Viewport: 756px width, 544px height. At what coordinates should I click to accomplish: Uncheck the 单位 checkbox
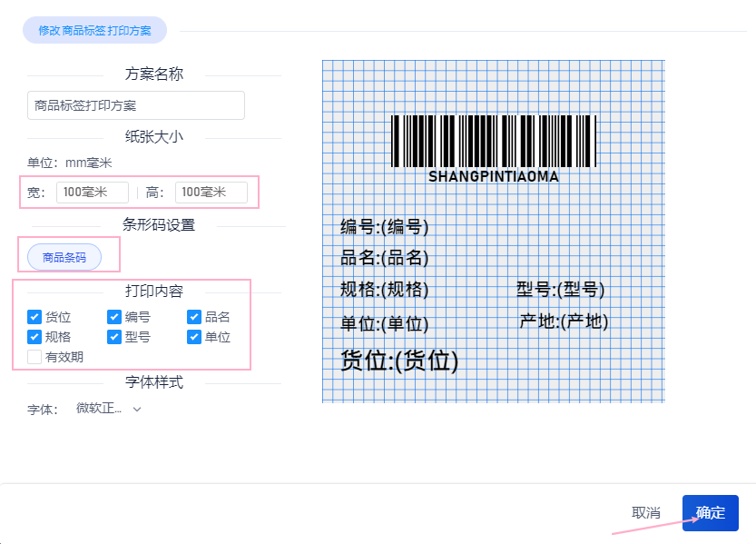coord(194,337)
